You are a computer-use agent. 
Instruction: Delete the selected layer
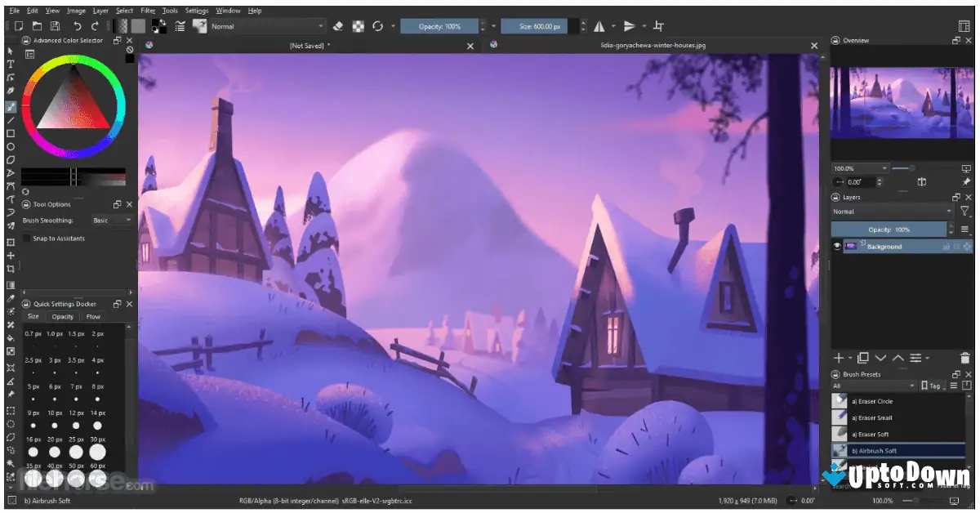(966, 358)
